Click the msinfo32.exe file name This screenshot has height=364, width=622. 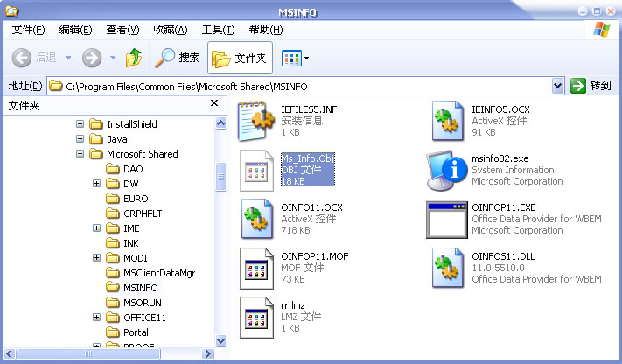[x=500, y=158]
